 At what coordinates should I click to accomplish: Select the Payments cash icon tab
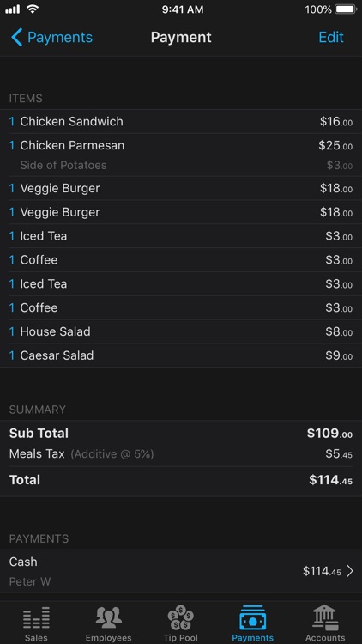pos(253,617)
